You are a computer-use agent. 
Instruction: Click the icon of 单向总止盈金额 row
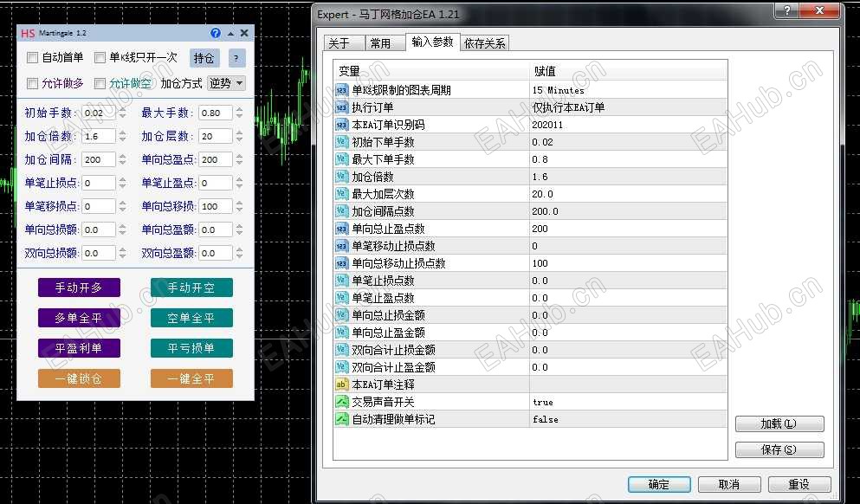coord(342,333)
